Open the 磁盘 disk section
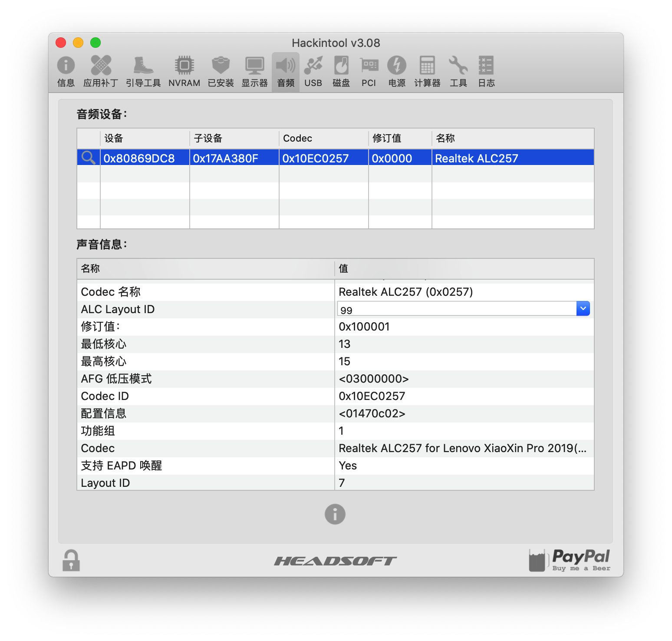The image size is (672, 641). (341, 72)
